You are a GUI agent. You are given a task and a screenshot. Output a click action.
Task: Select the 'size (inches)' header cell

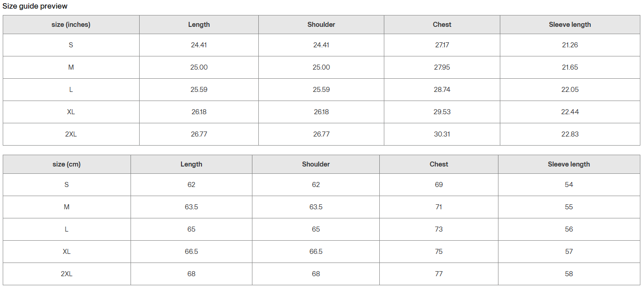(71, 25)
